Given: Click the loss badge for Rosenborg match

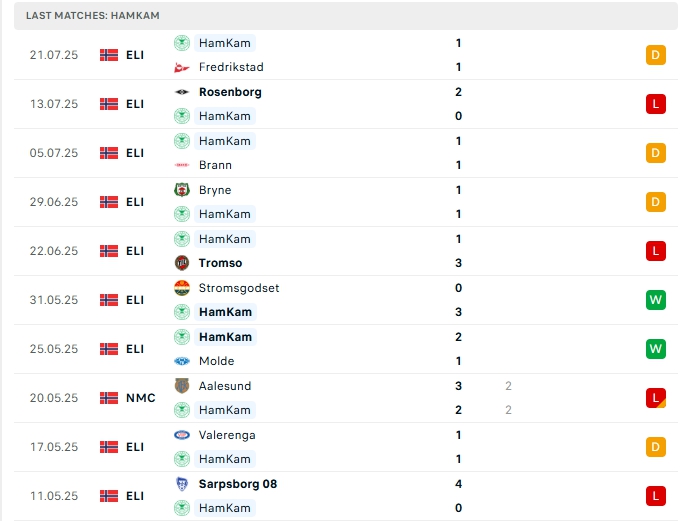Looking at the screenshot, I should pos(656,104).
